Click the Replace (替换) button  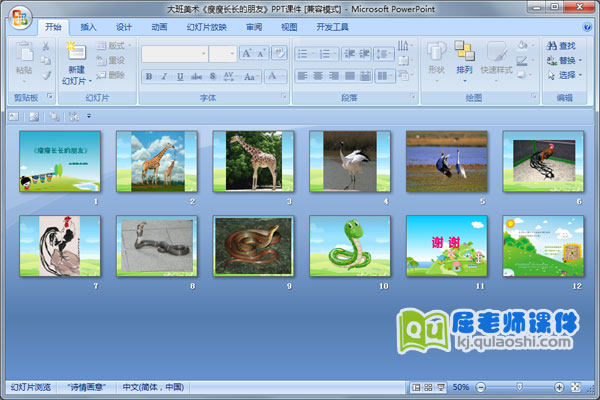pyautogui.click(x=565, y=60)
